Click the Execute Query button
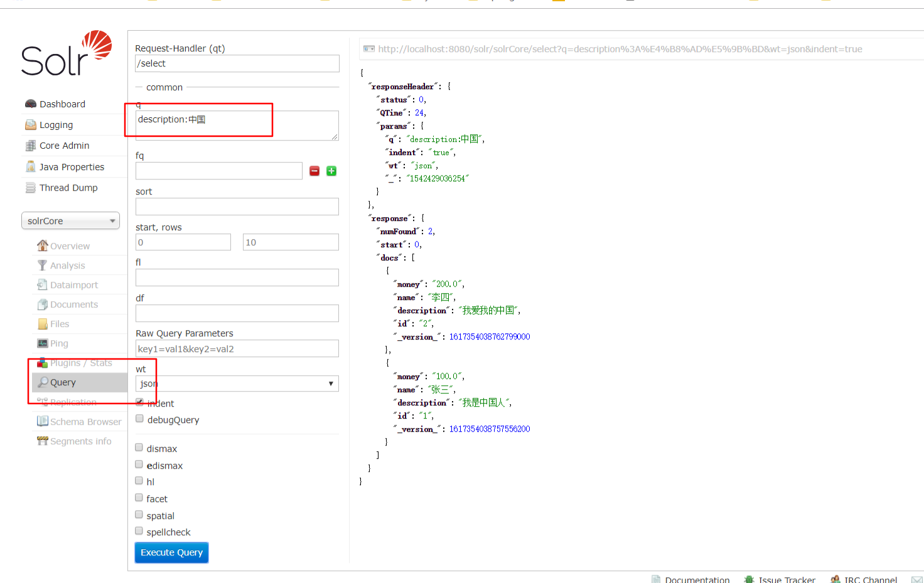Image resolution: width=924 pixels, height=583 pixels. coord(171,552)
